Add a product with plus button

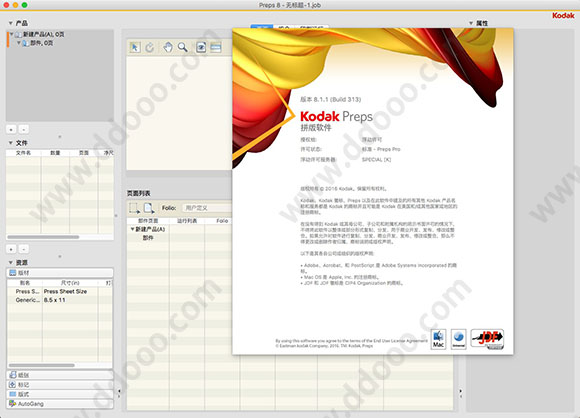point(11,129)
